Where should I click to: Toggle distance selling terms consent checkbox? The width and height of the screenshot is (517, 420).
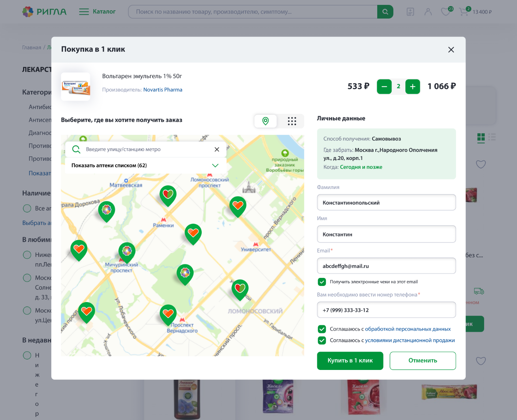pyautogui.click(x=322, y=340)
